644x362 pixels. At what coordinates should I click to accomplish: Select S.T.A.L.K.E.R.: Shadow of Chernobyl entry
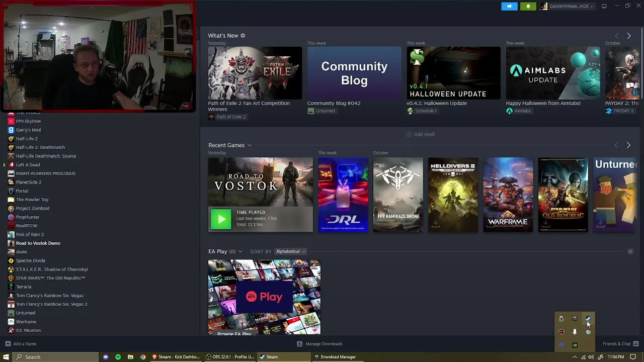(51, 269)
